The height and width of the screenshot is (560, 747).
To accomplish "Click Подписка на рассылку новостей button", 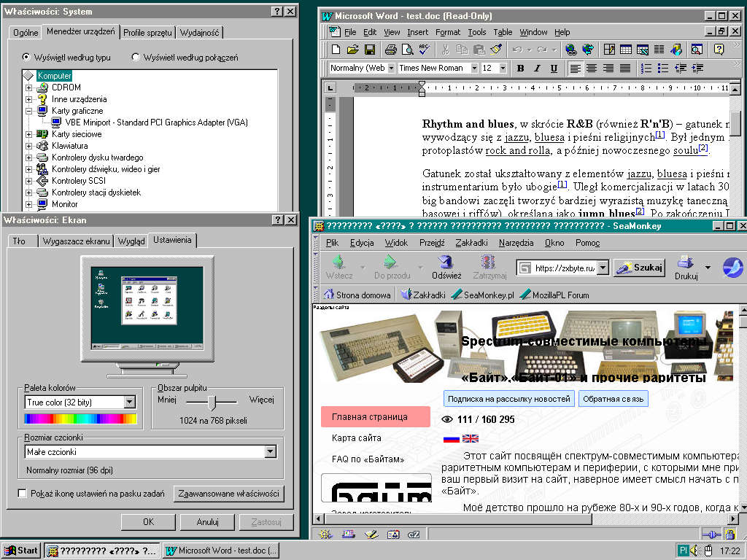I will pos(508,399).
